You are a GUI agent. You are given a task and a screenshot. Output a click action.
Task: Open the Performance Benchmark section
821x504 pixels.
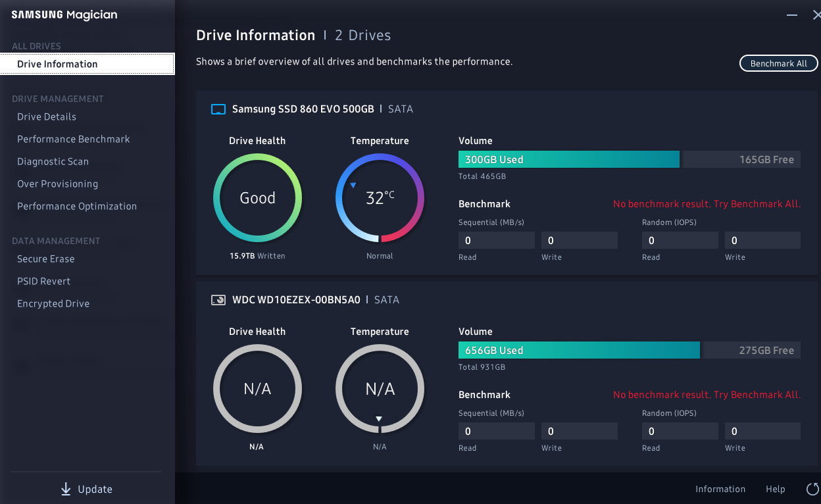[72, 139]
